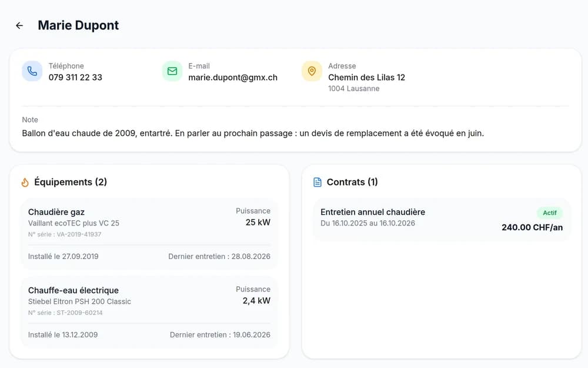The image size is (588, 368).
Task: Click Dernier entretien : 19.06.2026
Action: click(220, 335)
